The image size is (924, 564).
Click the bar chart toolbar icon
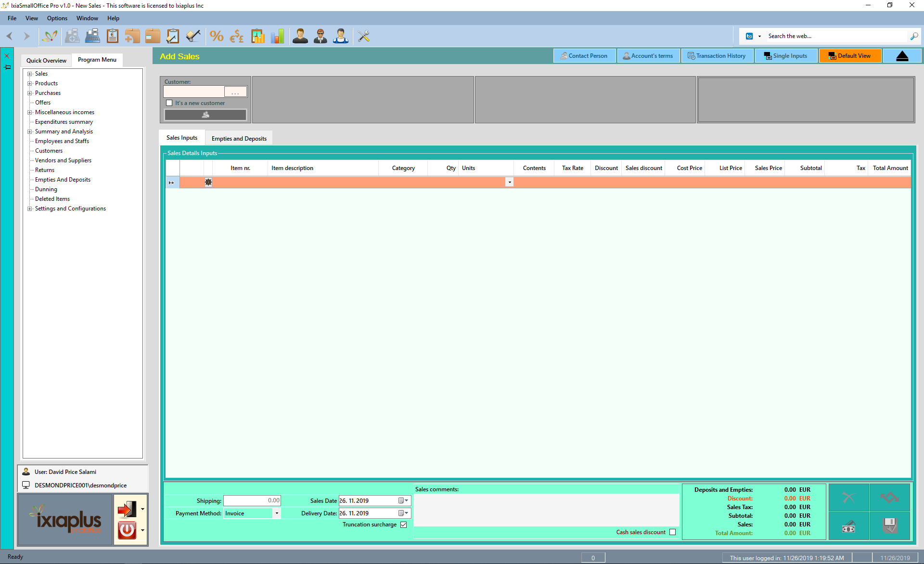point(278,36)
